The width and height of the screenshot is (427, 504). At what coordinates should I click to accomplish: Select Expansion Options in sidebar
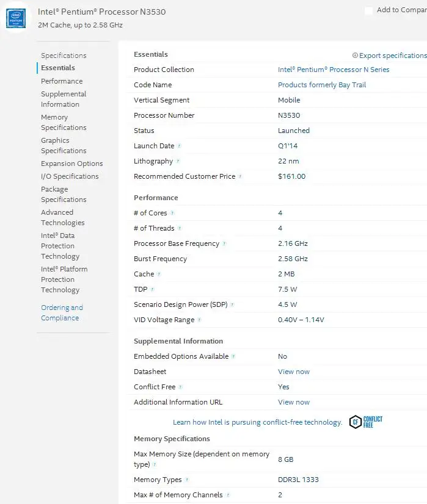click(71, 164)
